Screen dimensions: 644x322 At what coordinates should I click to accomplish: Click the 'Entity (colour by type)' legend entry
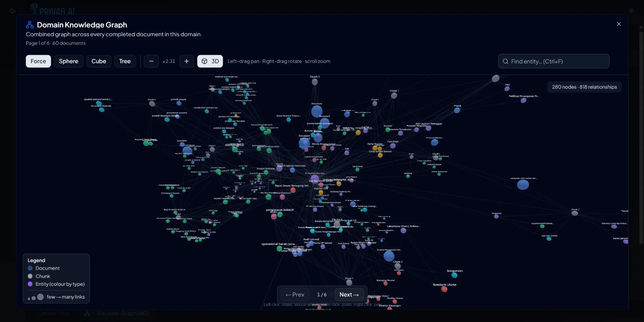[56, 284]
